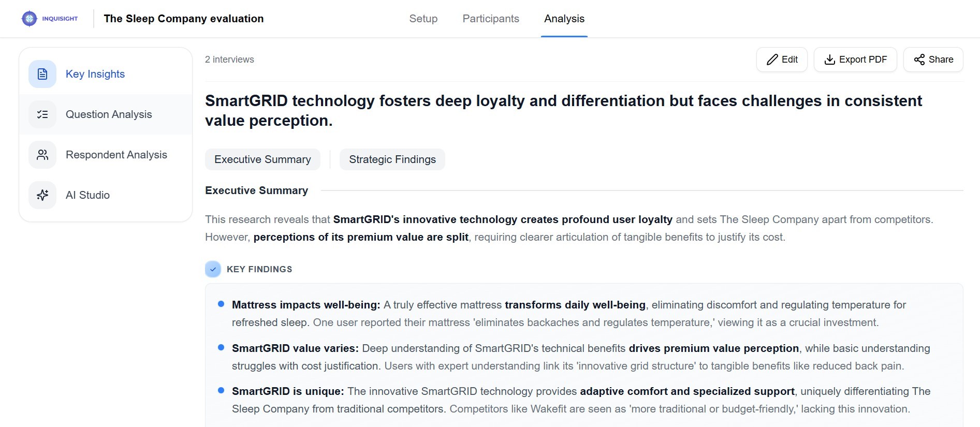Open AI Studio in sidebar
The width and height of the screenshot is (980, 427).
click(x=106, y=195)
